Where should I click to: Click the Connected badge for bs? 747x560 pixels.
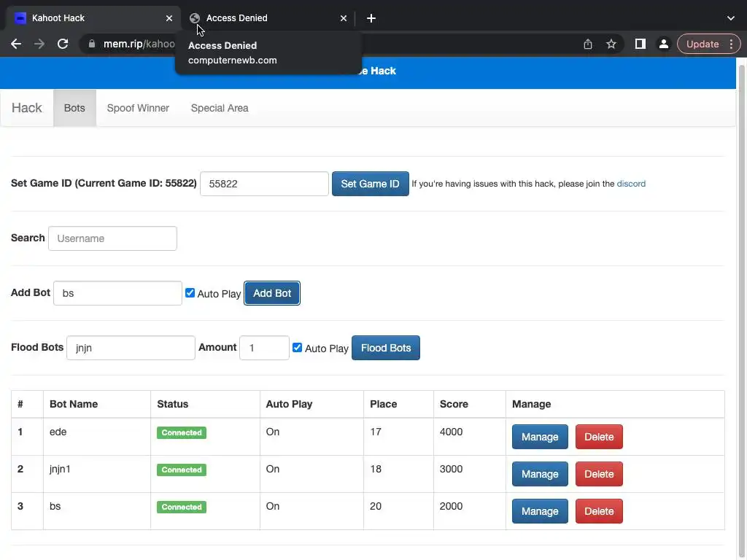pos(182,507)
